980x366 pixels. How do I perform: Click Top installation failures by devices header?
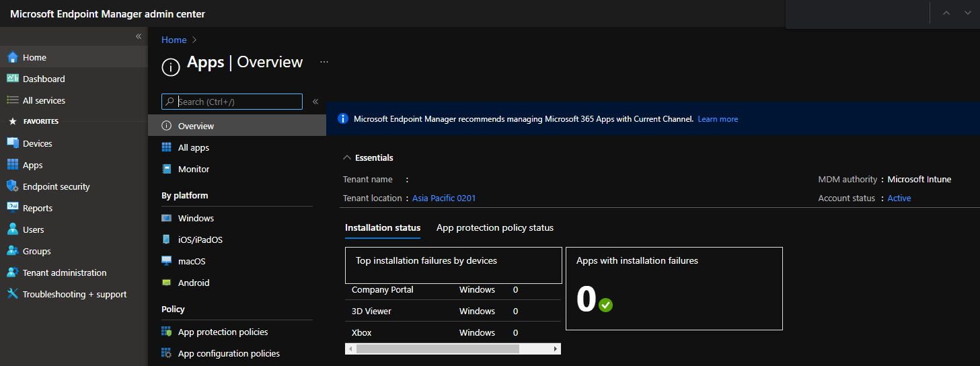pyautogui.click(x=453, y=265)
